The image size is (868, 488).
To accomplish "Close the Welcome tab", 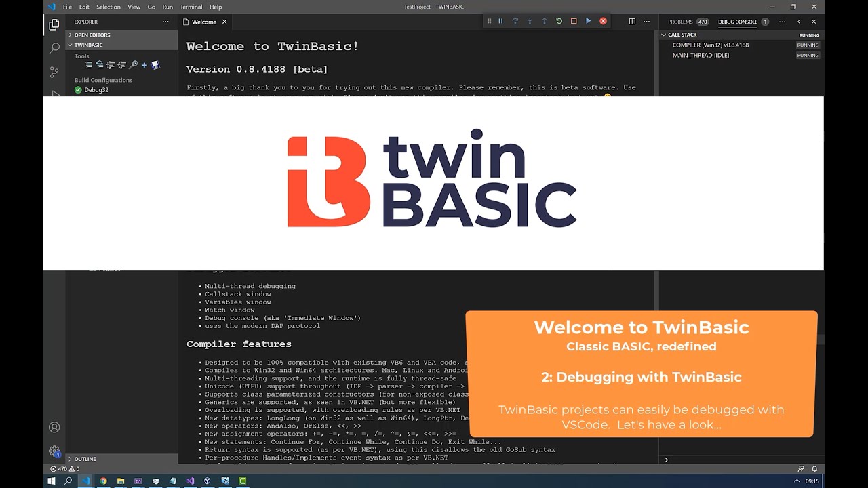I will pyautogui.click(x=224, y=22).
